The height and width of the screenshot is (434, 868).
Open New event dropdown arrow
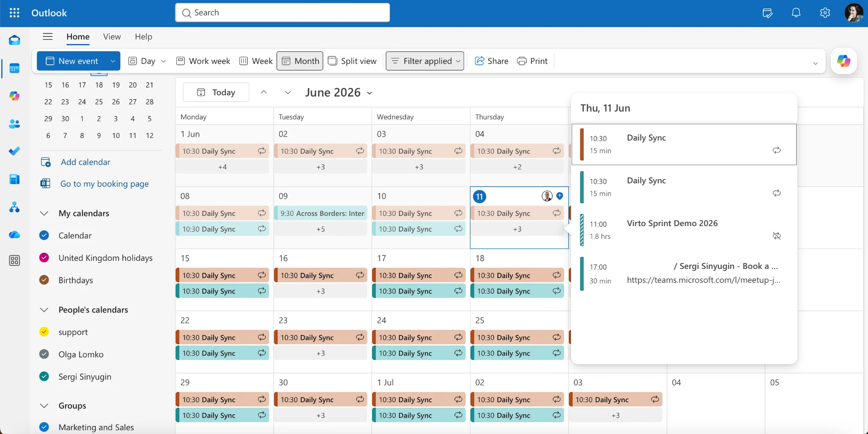pyautogui.click(x=113, y=61)
